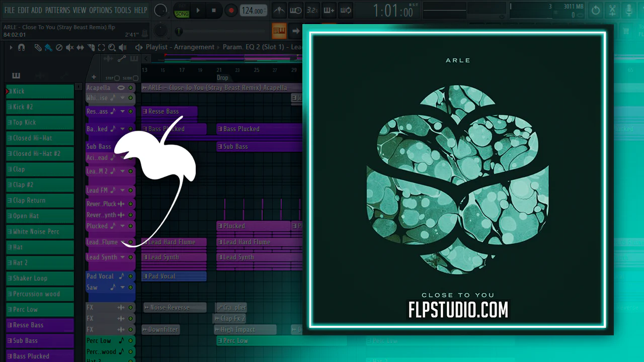Select the Paint brush tool

pyautogui.click(x=48, y=47)
